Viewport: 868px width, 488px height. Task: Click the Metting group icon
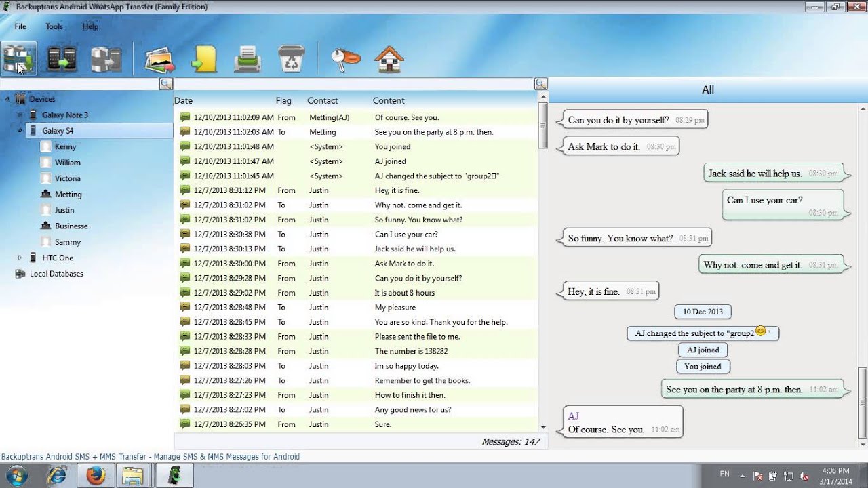click(x=45, y=194)
